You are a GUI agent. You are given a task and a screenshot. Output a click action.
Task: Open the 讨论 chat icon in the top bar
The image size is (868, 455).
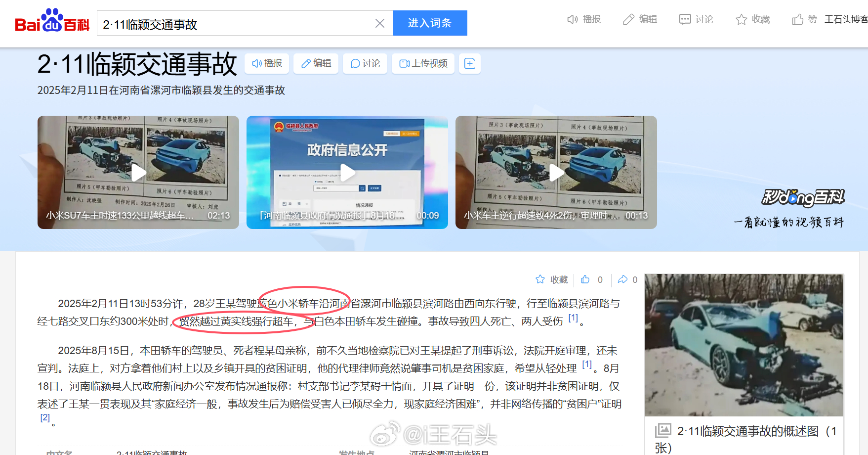coord(685,19)
